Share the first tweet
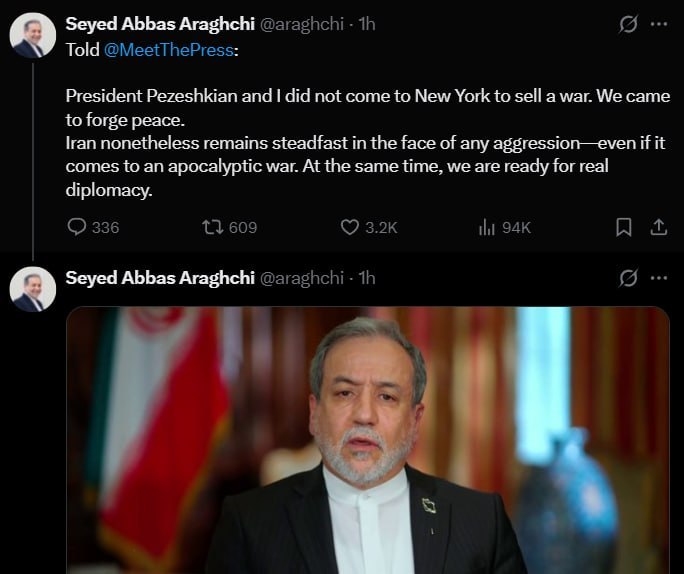684x574 pixels. (659, 227)
